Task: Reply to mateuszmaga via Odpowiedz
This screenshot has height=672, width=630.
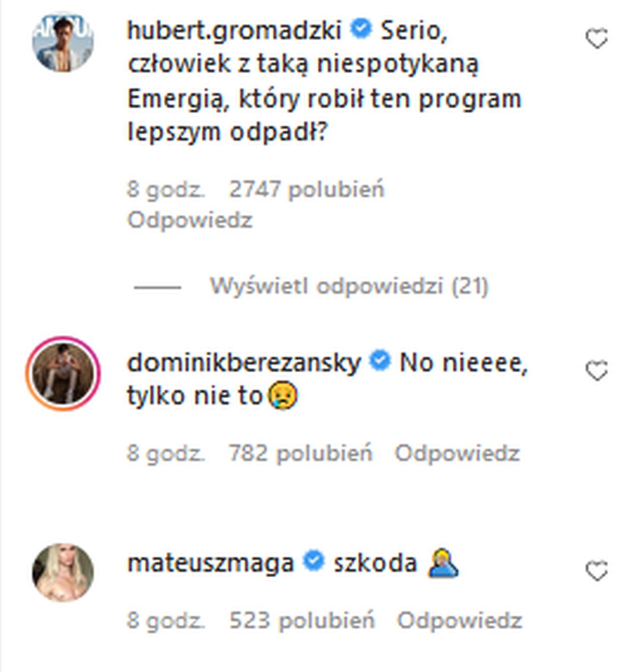Action: click(x=459, y=621)
